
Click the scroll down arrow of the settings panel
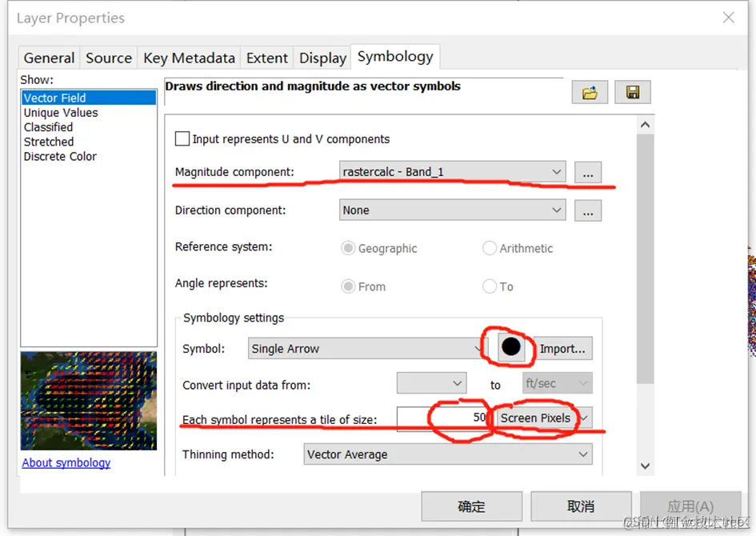[645, 466]
